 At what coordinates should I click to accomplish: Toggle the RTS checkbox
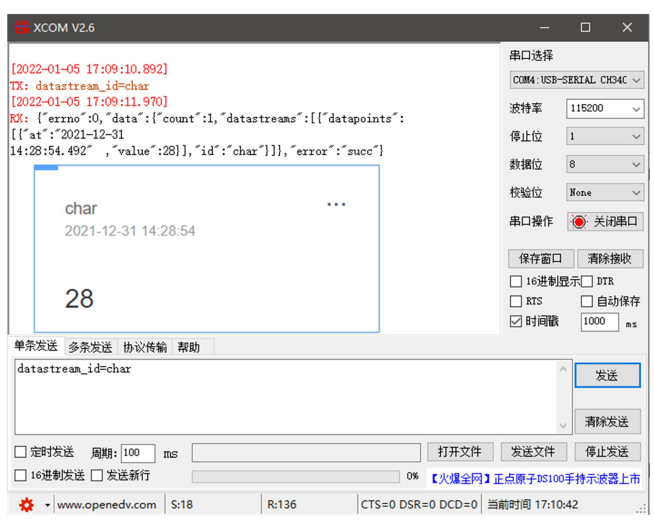[516, 301]
